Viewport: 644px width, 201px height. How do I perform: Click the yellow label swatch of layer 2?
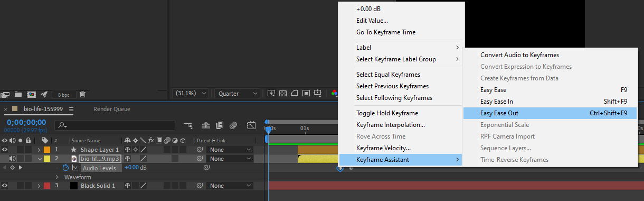pos(46,159)
